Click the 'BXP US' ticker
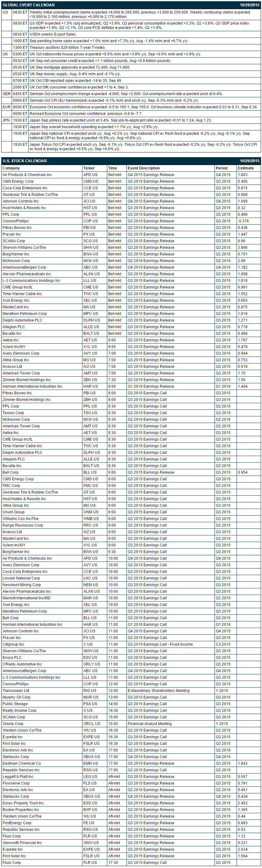Screen dimensions: 262x868 [x=90, y=810]
